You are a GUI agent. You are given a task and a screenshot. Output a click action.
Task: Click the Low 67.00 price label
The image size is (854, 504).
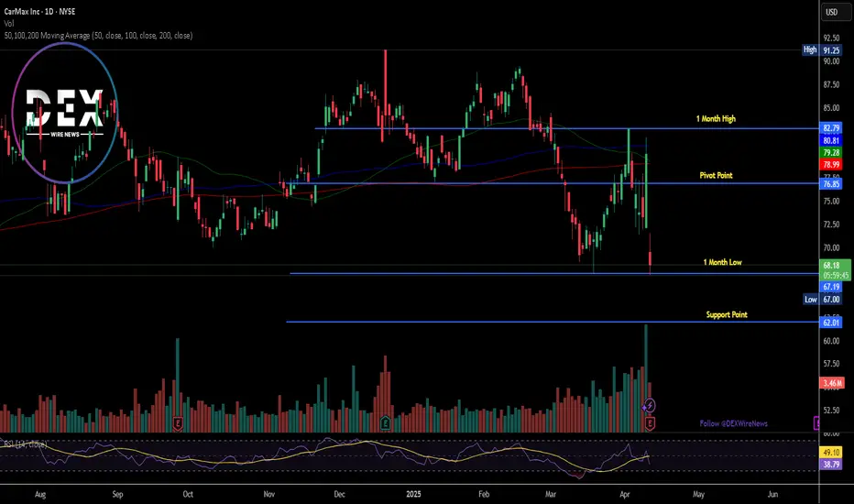point(823,299)
